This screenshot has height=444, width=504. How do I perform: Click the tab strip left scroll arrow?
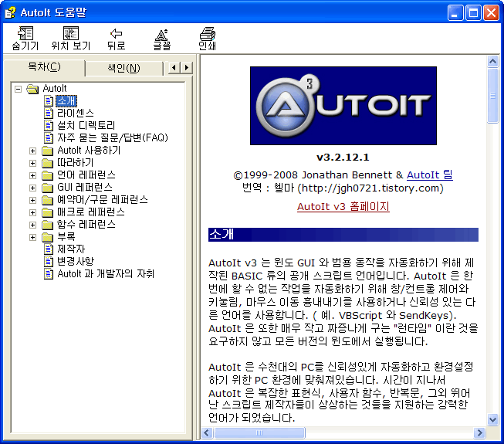coord(174,68)
